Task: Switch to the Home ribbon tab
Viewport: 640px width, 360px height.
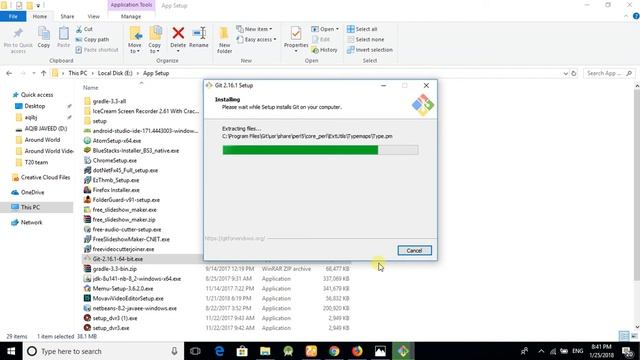Action: tap(40, 16)
